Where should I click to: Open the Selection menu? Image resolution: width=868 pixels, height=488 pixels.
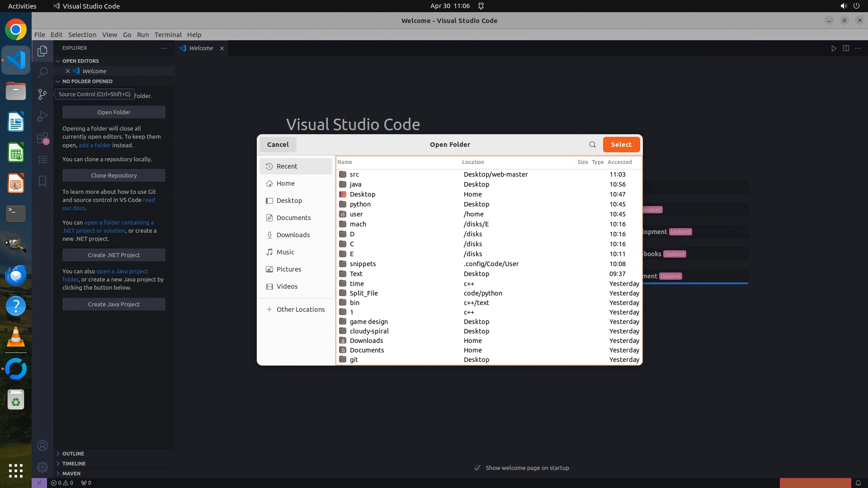pyautogui.click(x=82, y=35)
